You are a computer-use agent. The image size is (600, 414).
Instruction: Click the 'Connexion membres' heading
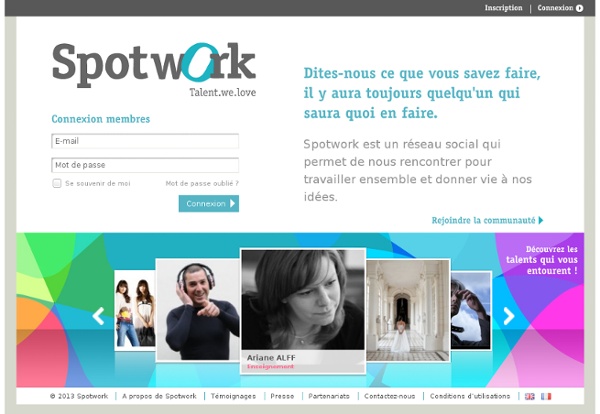coord(101,119)
